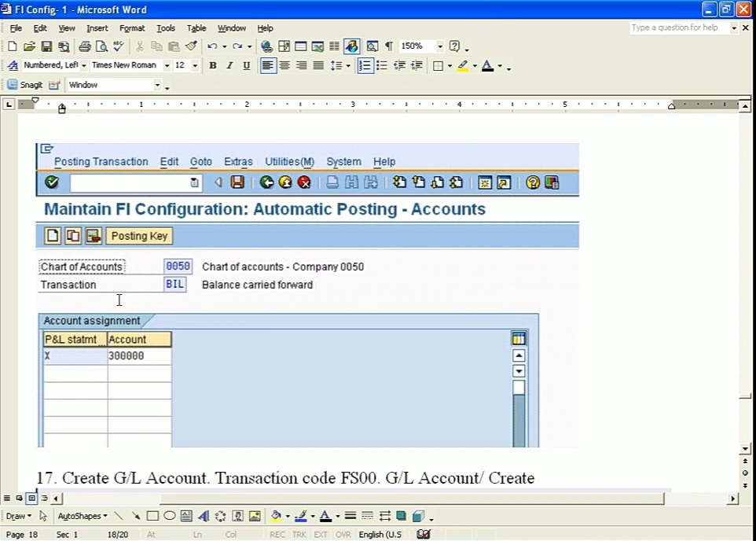Print the document with the printer icon
This screenshot has height=541, width=756.
point(85,46)
